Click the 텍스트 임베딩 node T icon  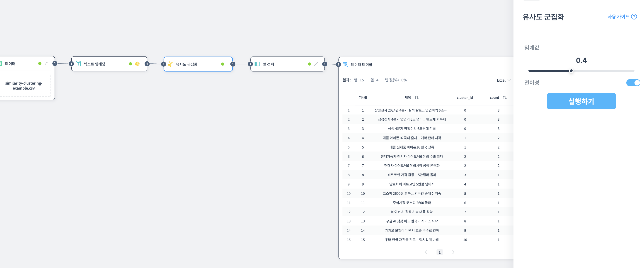tap(78, 64)
